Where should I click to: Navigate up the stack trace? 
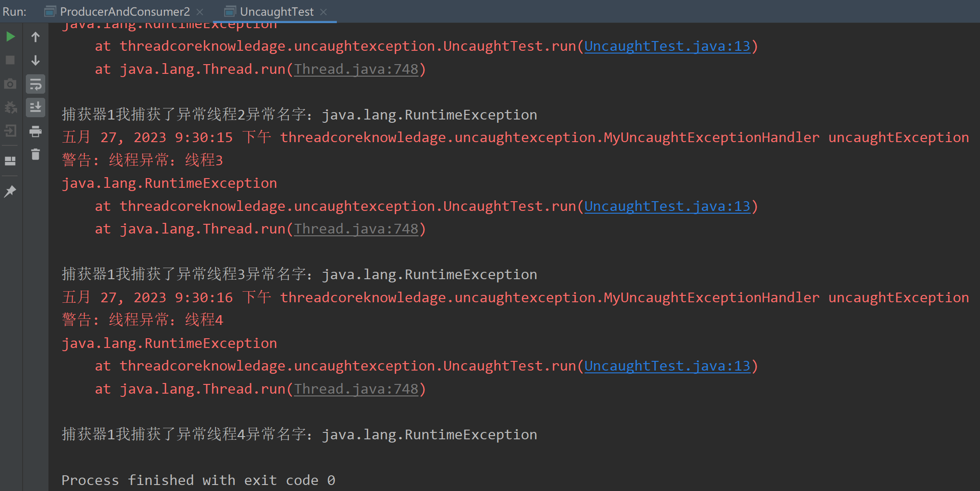[35, 36]
